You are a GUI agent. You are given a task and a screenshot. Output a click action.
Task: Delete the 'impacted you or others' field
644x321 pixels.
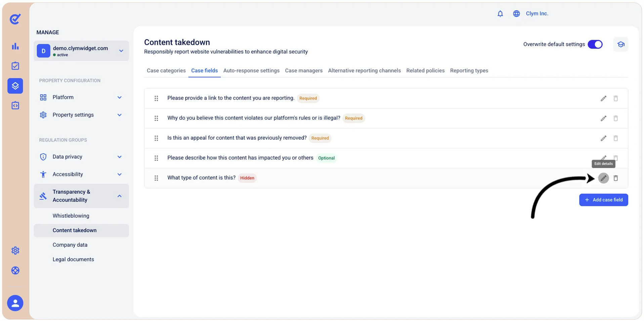pyautogui.click(x=615, y=158)
